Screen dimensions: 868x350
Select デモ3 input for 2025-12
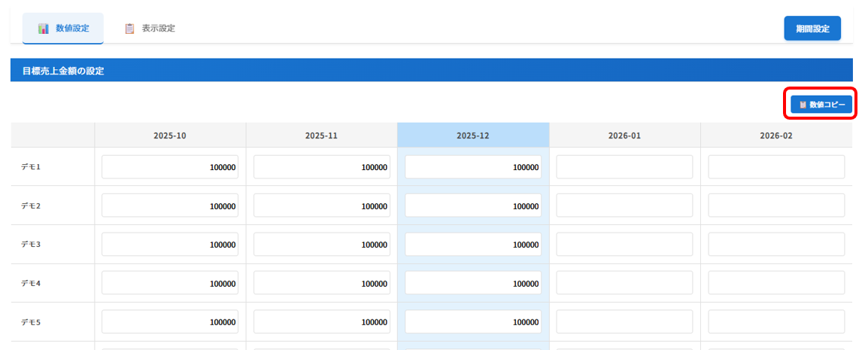tap(472, 245)
